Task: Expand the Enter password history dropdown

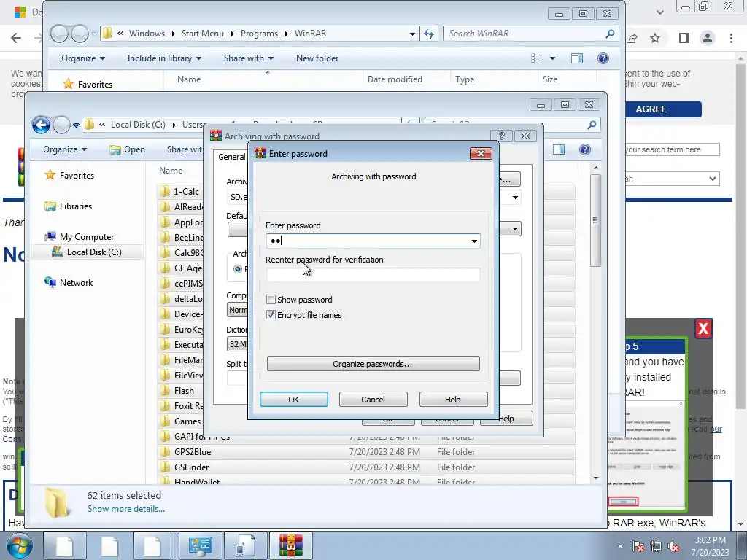Action: (x=474, y=241)
